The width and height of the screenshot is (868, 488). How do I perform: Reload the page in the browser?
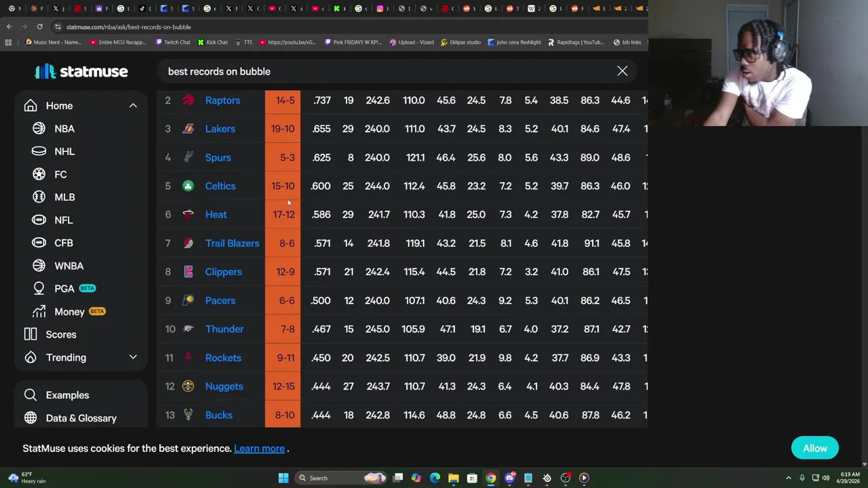coord(39,27)
